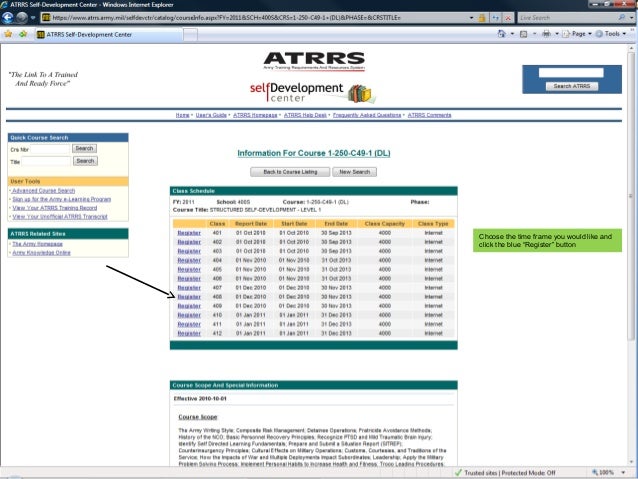The height and width of the screenshot is (479, 638).
Task: Click the Home toolbar icon
Action: pyautogui.click(x=502, y=34)
